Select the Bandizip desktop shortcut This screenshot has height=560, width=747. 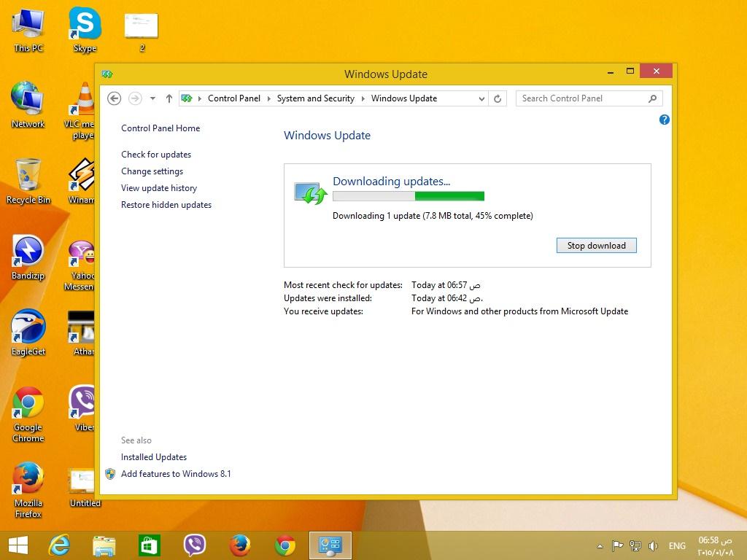[28, 257]
